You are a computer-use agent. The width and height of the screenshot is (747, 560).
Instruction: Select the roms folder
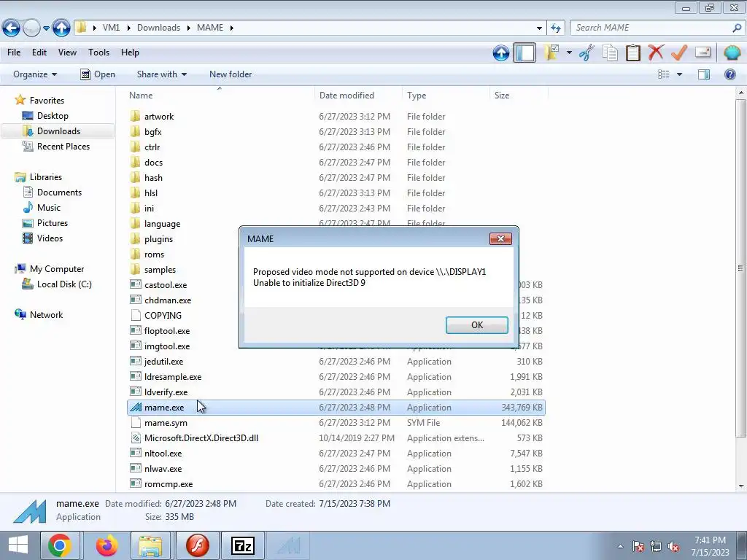pos(154,254)
